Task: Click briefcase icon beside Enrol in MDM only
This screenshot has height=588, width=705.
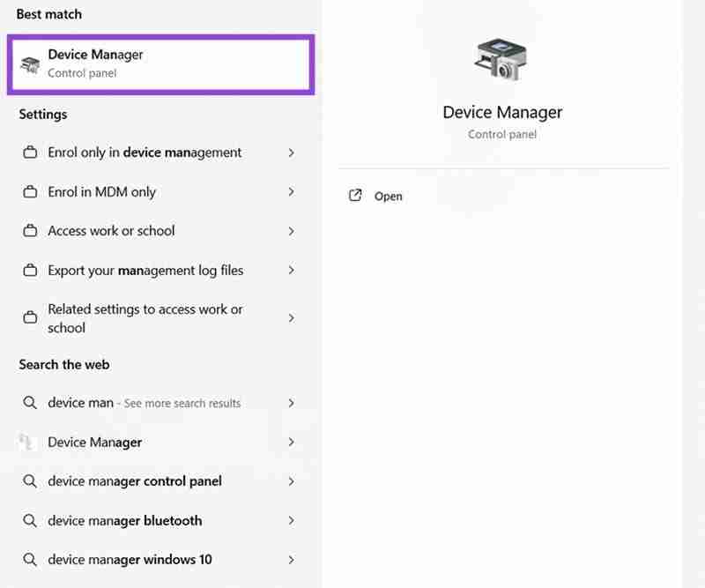Action: coord(30,191)
